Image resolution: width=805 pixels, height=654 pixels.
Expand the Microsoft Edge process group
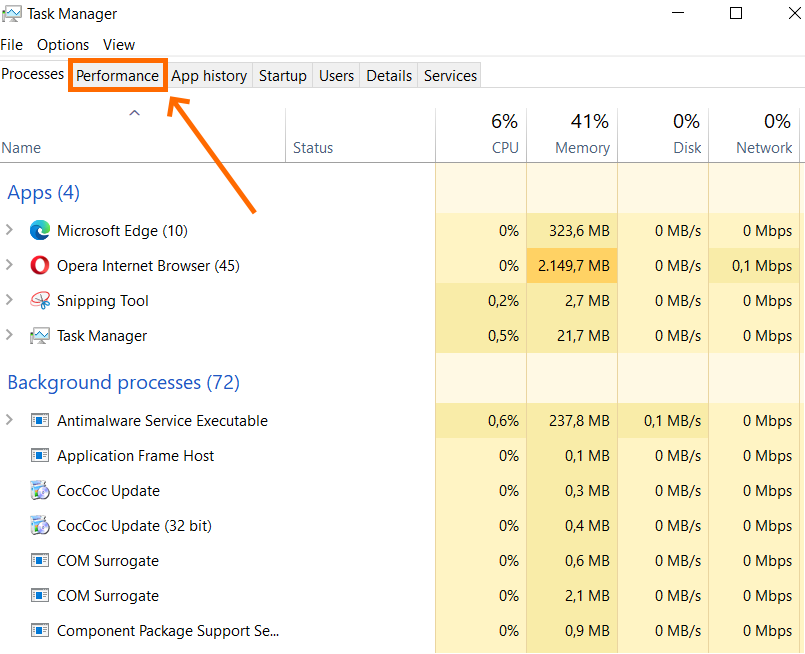tap(10, 230)
